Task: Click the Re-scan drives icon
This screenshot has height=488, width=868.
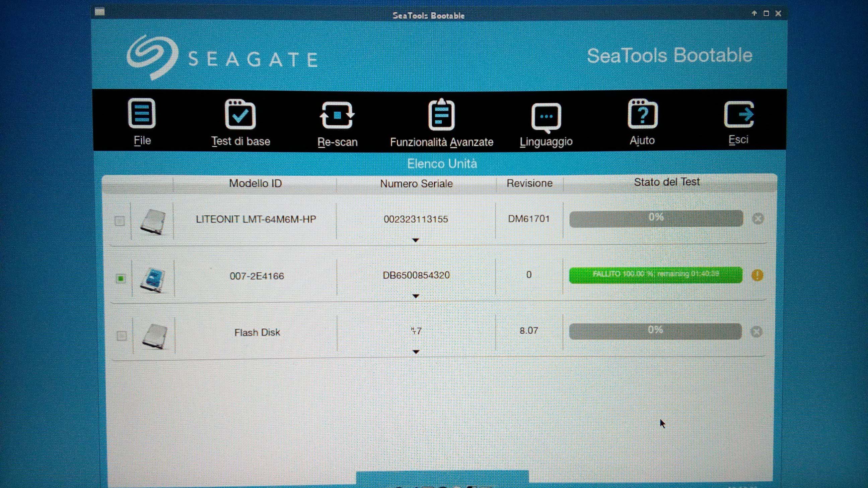Action: pos(337,115)
